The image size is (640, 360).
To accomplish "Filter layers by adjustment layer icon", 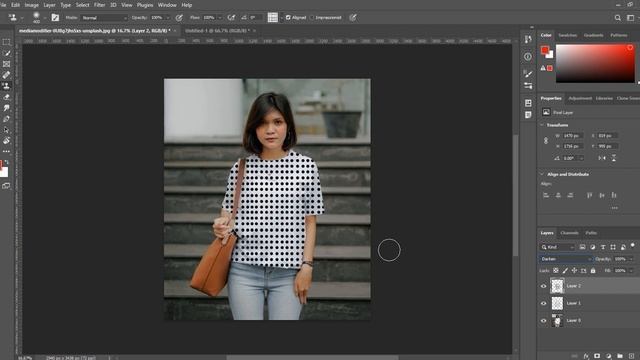I will tap(593, 247).
